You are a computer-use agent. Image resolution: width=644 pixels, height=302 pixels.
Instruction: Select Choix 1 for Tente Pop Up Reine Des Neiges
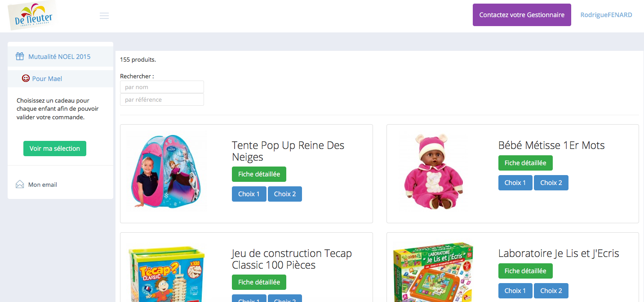pos(249,194)
